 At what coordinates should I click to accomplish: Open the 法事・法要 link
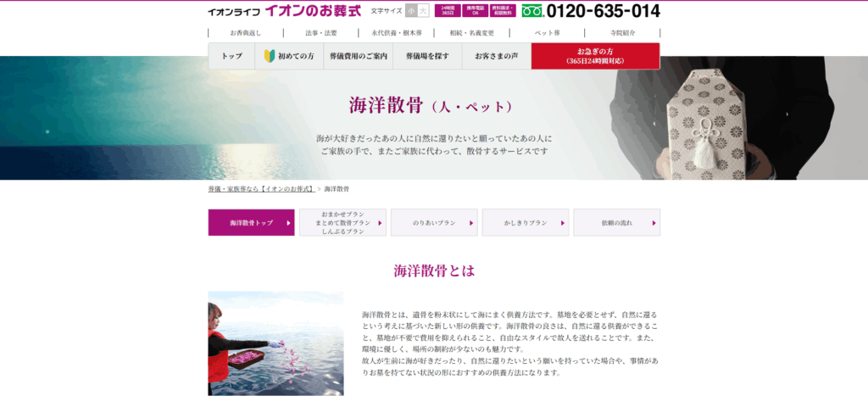(x=320, y=33)
